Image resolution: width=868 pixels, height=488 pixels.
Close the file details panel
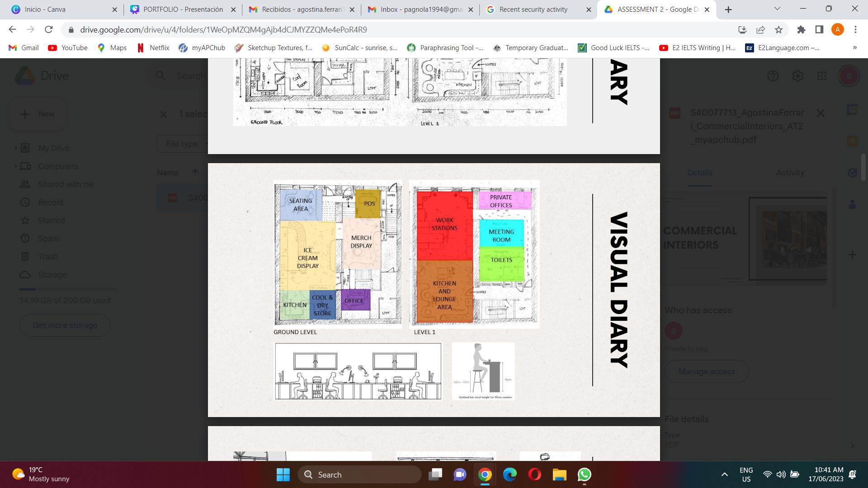(821, 113)
